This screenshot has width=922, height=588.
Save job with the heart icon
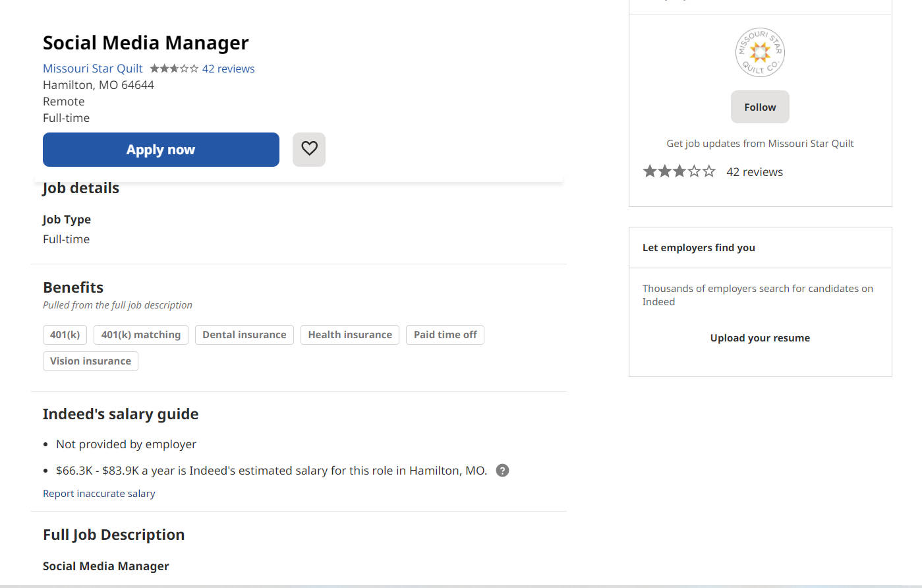click(x=309, y=149)
